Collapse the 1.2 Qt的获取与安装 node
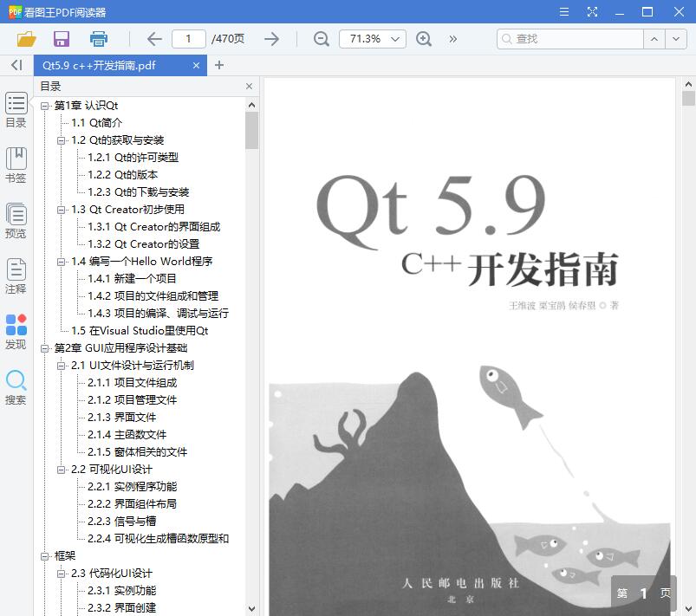696x616 pixels. click(61, 140)
